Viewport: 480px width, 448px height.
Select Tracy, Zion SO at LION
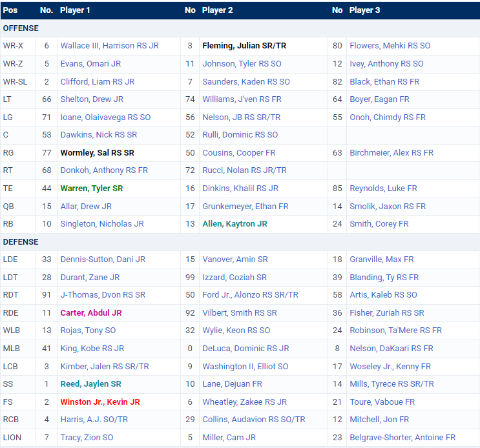[87, 438]
